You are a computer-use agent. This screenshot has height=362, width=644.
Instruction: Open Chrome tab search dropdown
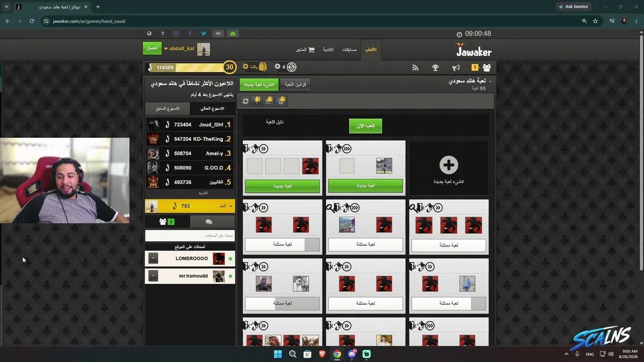[7, 7]
